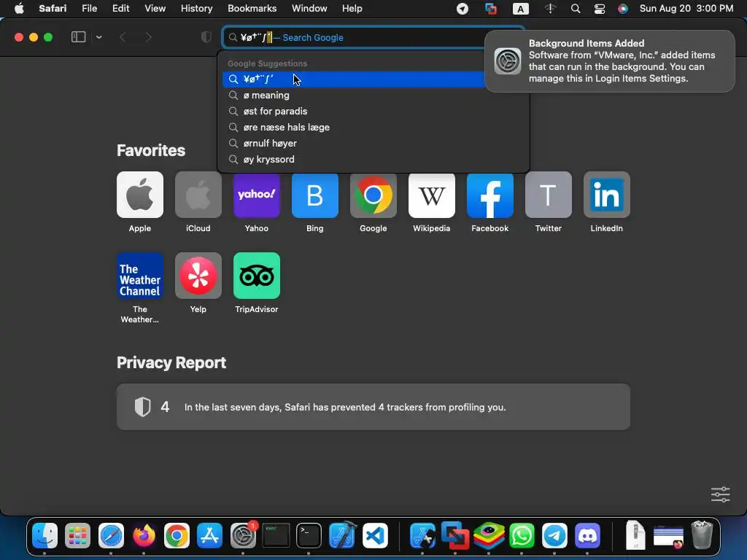Go forward with the forward arrow
The image size is (747, 560).
148,37
